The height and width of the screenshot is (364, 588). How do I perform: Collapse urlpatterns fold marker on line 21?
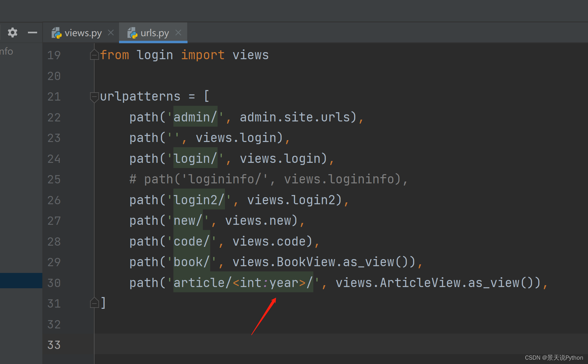[x=94, y=97]
